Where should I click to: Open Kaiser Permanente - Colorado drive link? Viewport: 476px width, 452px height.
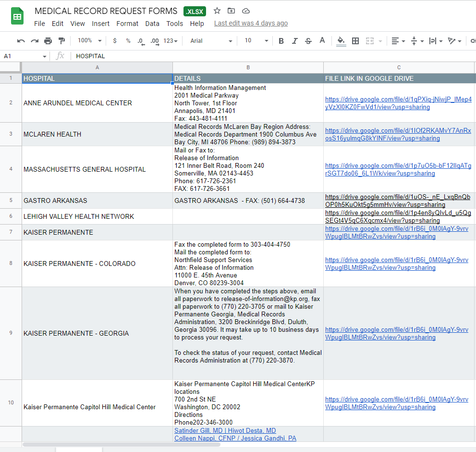(x=396, y=264)
